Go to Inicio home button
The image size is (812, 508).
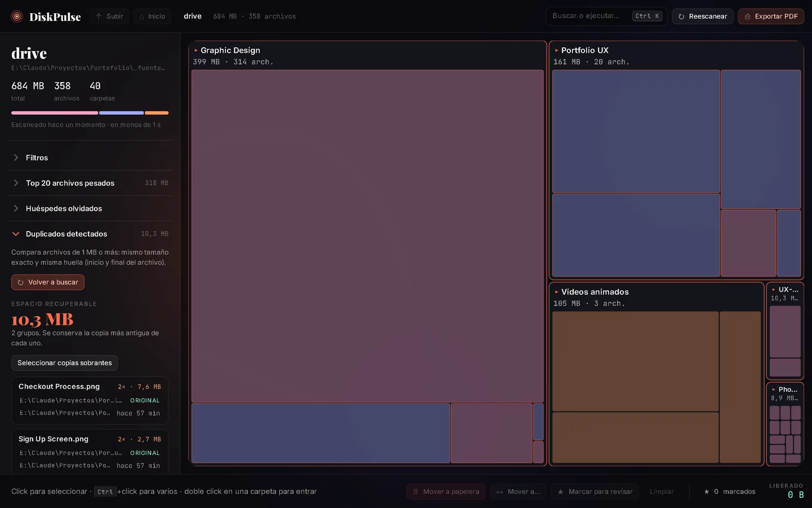click(152, 16)
